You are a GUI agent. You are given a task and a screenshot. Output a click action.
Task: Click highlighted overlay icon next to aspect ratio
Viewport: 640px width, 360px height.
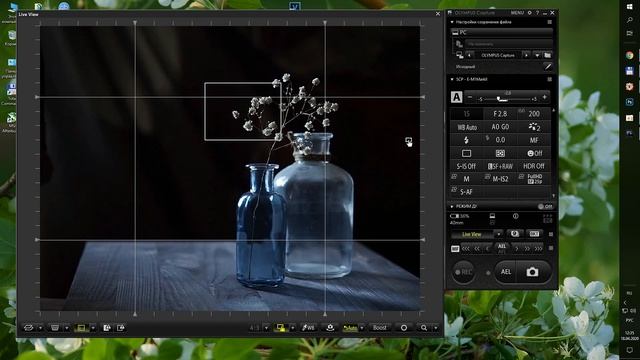(281, 328)
